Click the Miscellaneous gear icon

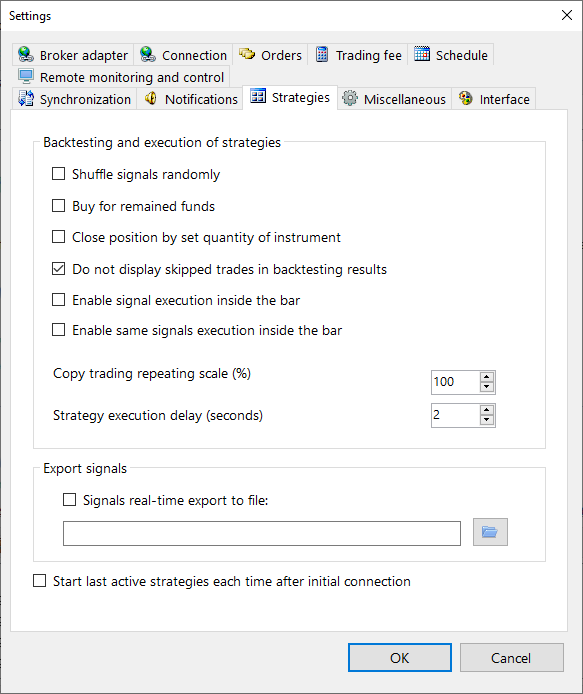tap(350, 98)
